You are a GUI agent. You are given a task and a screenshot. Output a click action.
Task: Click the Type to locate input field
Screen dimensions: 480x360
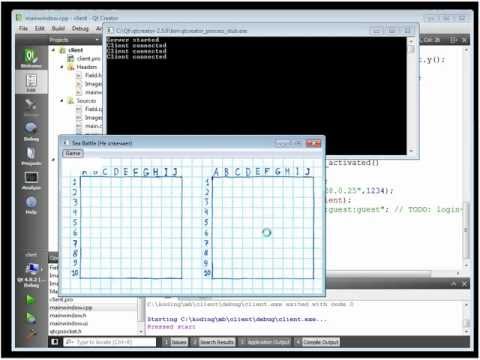tap(110, 342)
